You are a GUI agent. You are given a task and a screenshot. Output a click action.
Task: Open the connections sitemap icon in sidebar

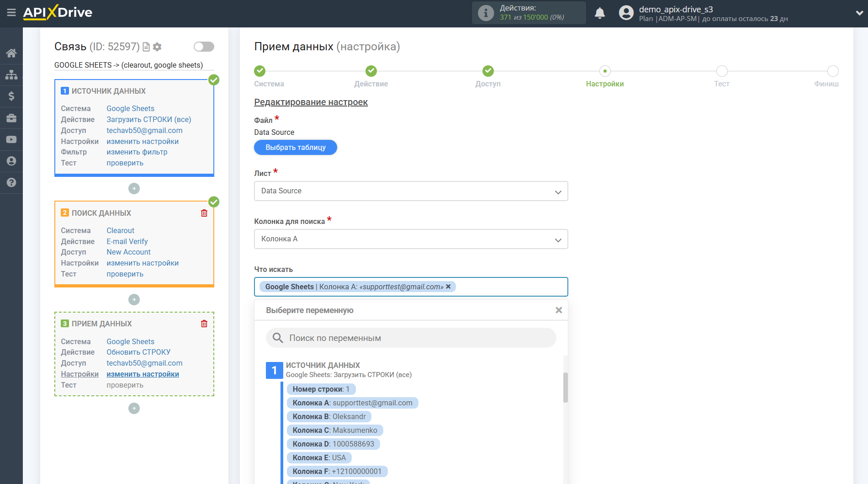coord(11,74)
